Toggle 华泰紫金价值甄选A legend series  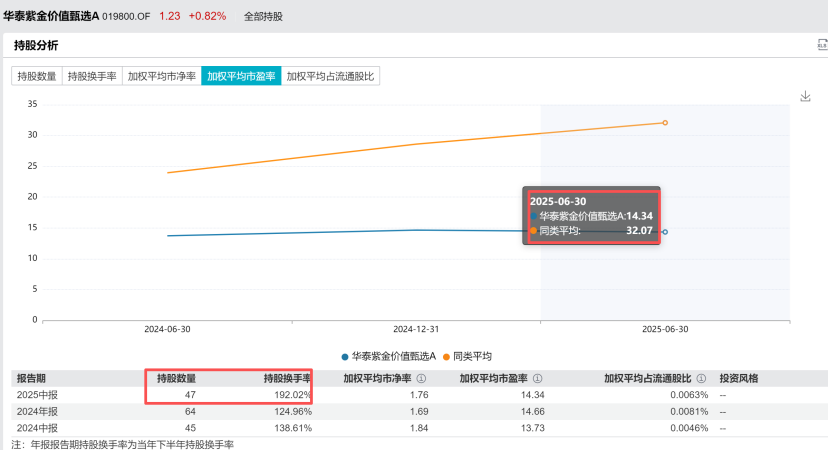click(389, 357)
